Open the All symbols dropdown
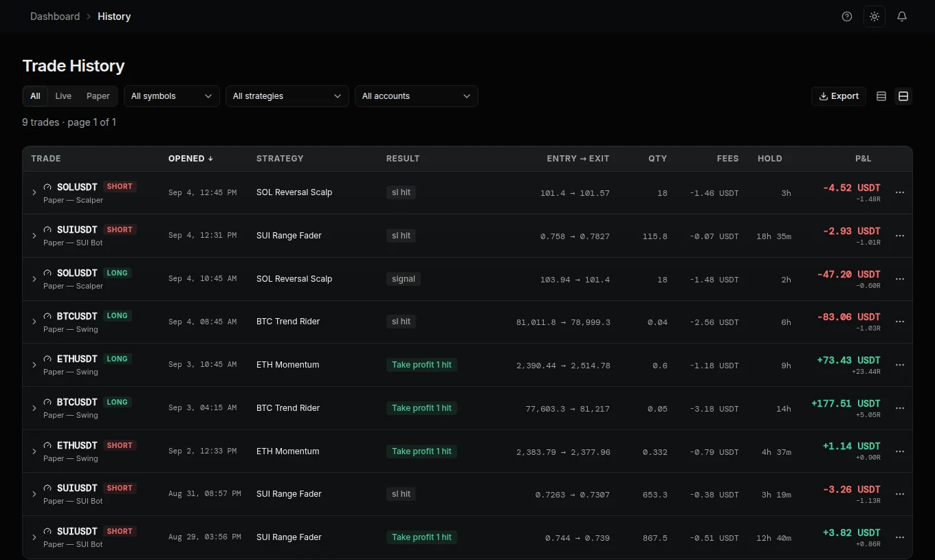This screenshot has width=935, height=560. tap(172, 96)
